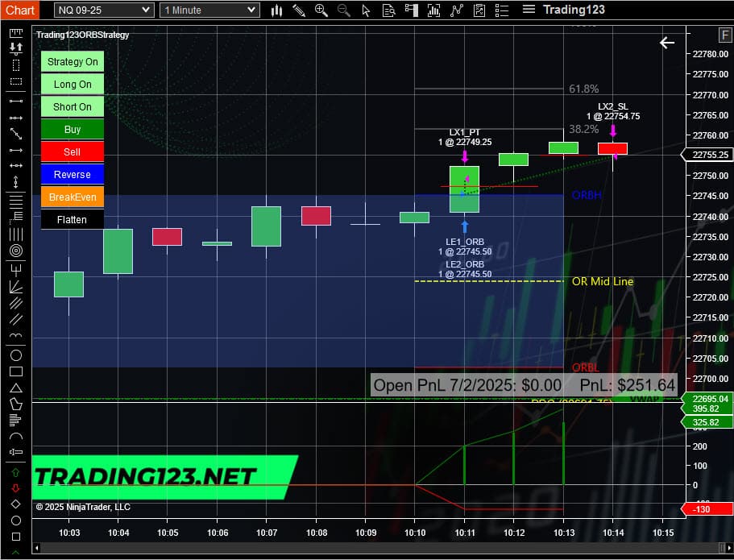Show the Data Box icon
734x560 pixels.
tap(388, 10)
